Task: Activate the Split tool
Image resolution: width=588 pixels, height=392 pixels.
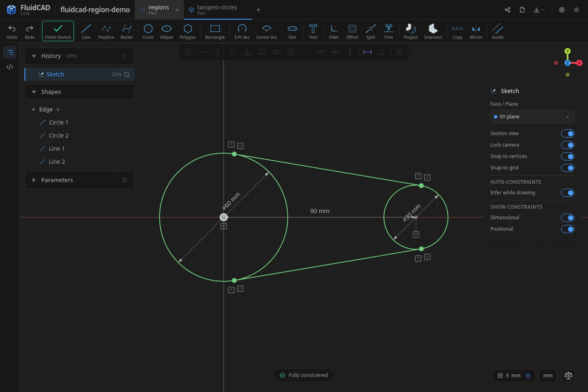Action: click(x=371, y=31)
